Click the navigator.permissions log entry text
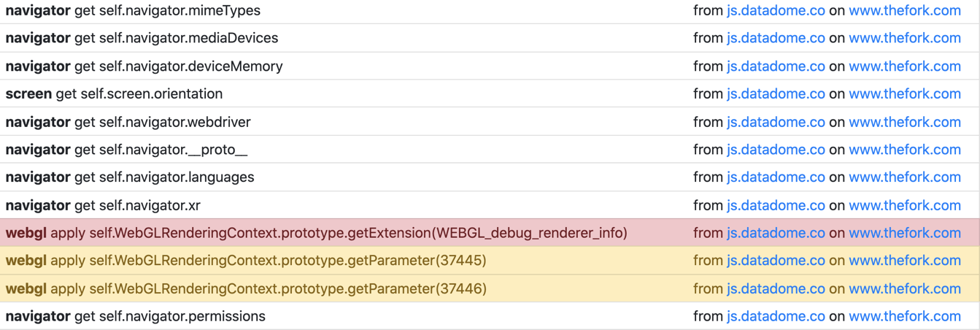Image resolution: width=980 pixels, height=330 pixels. 135,317
